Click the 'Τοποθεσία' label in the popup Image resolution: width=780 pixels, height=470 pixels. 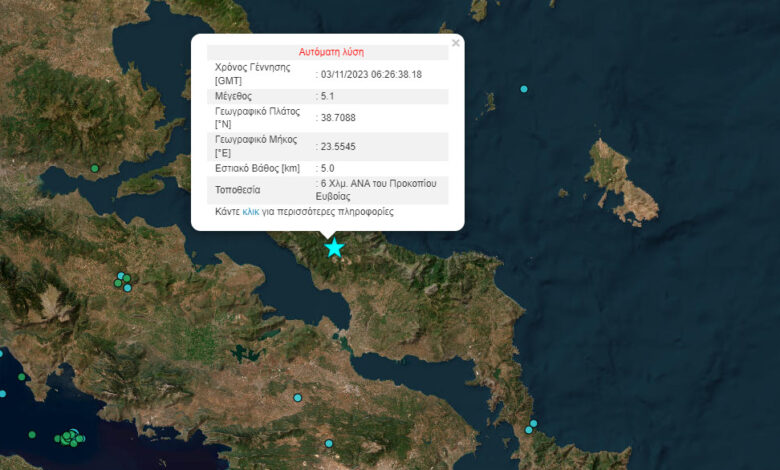point(238,189)
